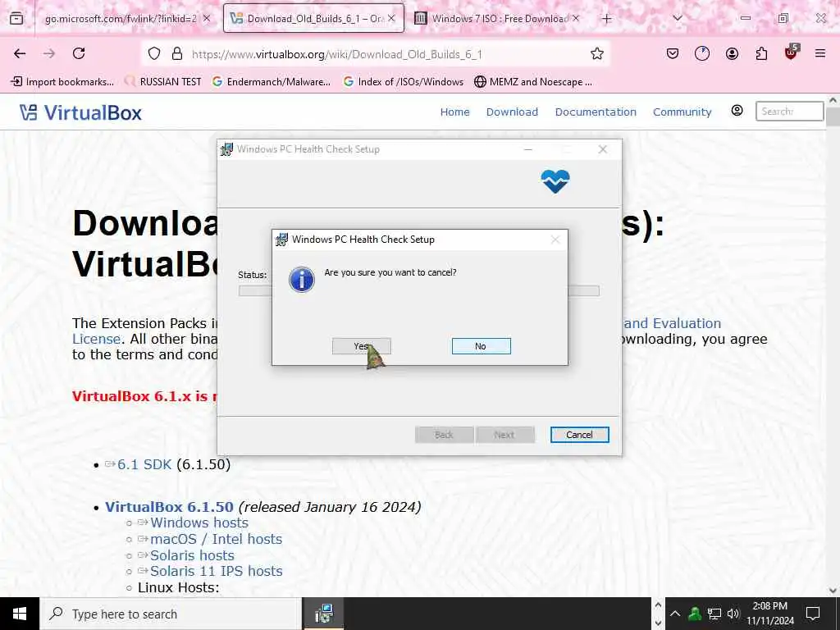Viewport: 840px width, 630px height.
Task: Download the macOS / Intel hosts build
Action: click(216, 539)
